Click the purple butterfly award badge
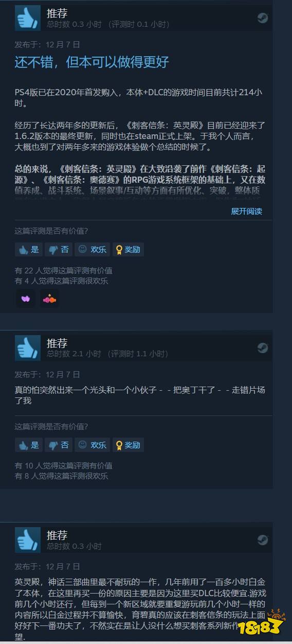This screenshot has height=644, width=292. tap(26, 299)
